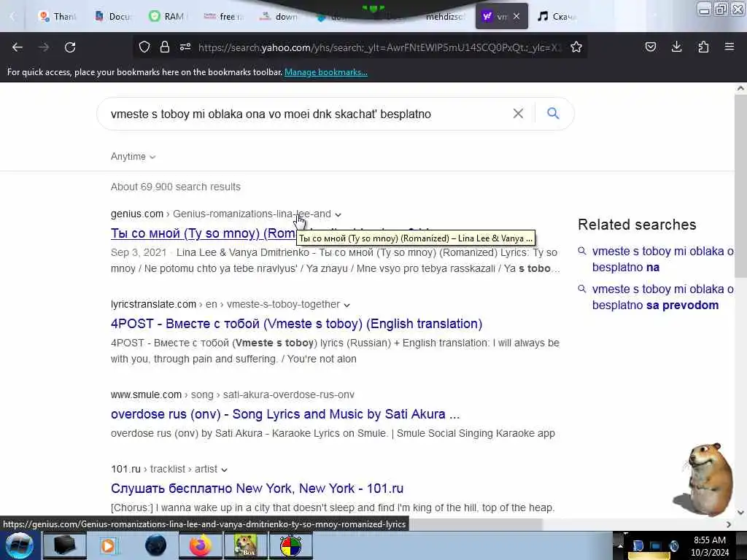Select related search ending besplatno na

tap(662, 259)
